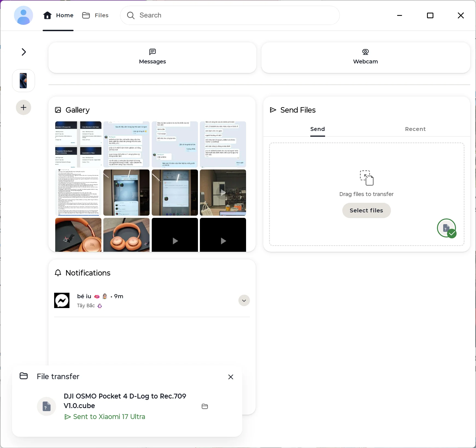
Task: Open the Messages card
Action: 152,58
